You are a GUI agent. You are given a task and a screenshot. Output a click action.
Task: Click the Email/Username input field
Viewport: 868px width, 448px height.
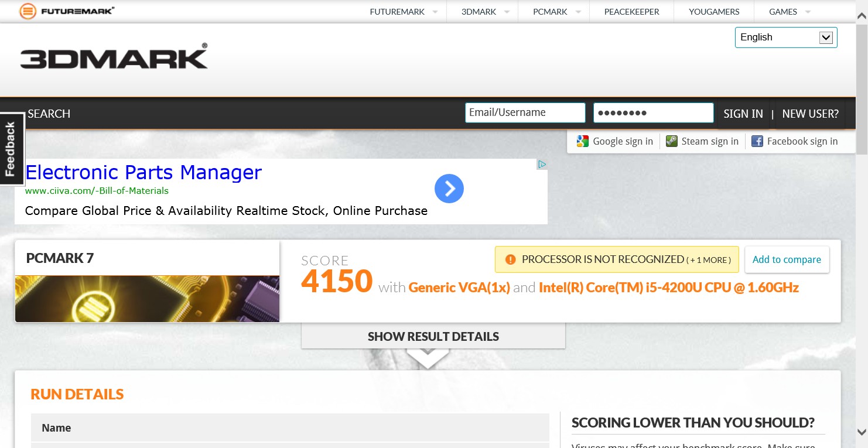point(525,112)
